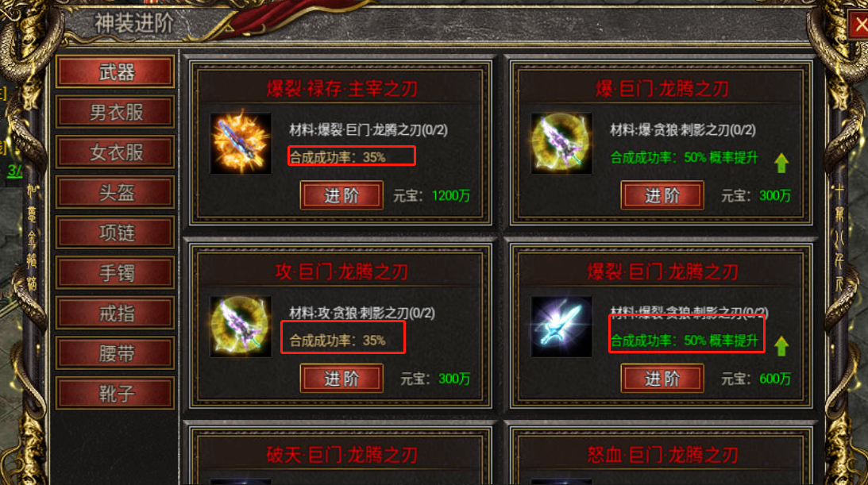Click the 攻·巨门·龙腾之刃 weapon icon
868x485 pixels.
(241, 326)
